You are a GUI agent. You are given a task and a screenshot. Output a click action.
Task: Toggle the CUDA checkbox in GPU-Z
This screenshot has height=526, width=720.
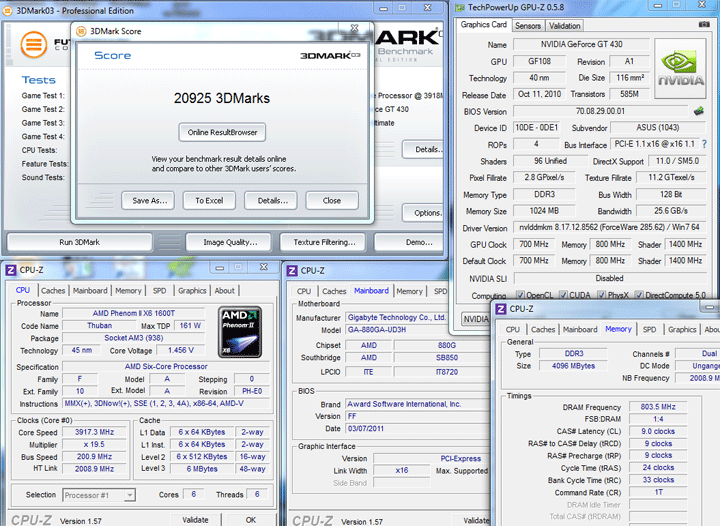pos(563,295)
